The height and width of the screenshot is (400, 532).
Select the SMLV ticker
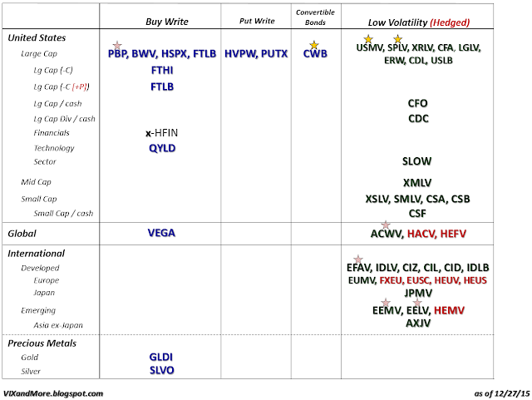click(407, 199)
